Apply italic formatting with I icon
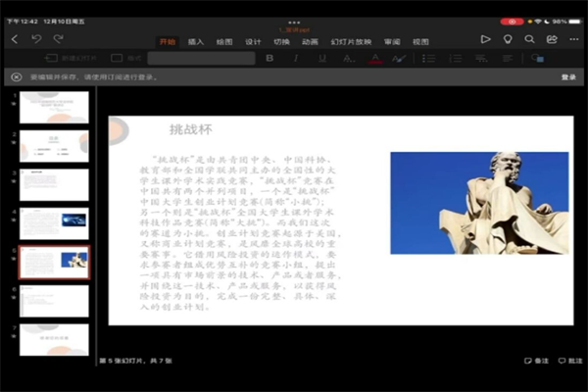588x392 pixels. [x=295, y=59]
